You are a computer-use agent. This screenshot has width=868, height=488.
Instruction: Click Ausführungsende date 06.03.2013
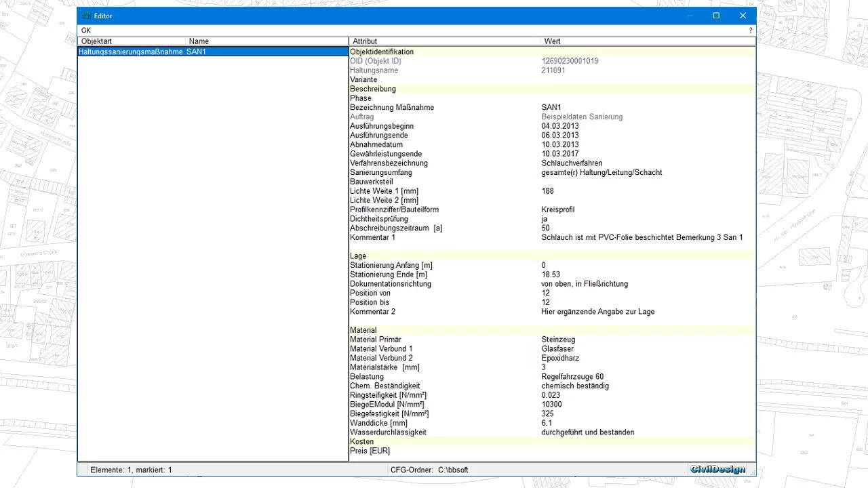click(x=560, y=136)
